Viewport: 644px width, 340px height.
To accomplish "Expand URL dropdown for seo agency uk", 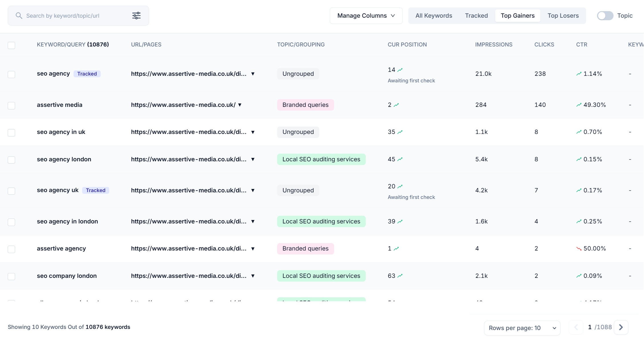I will [x=253, y=190].
